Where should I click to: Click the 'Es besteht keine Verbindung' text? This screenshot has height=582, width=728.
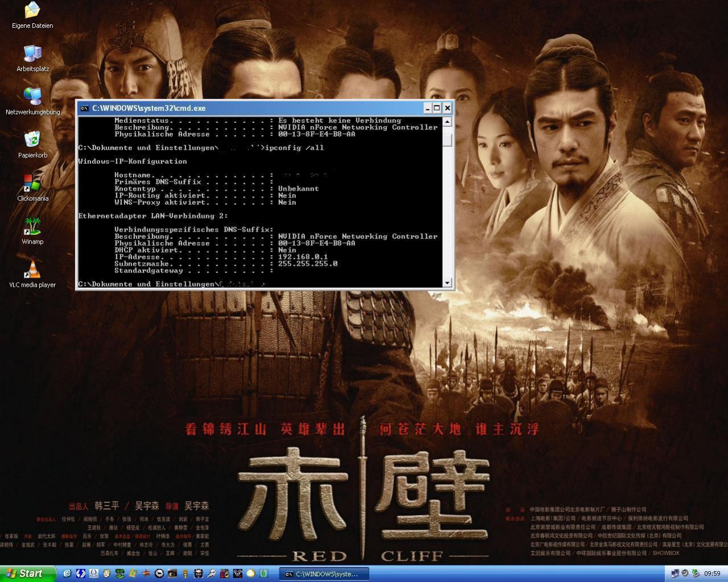click(339, 121)
